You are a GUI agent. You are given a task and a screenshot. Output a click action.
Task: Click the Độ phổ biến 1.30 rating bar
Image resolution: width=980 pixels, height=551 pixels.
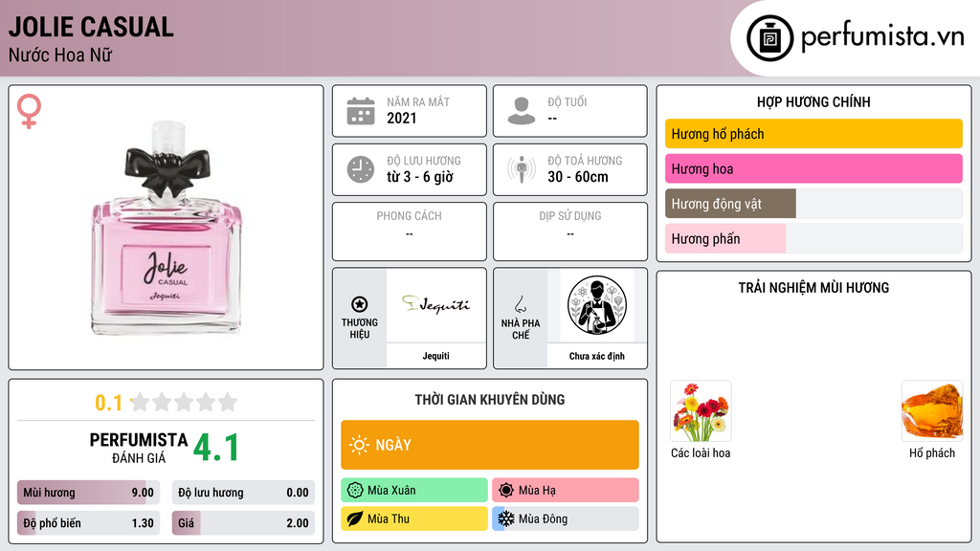[88, 523]
